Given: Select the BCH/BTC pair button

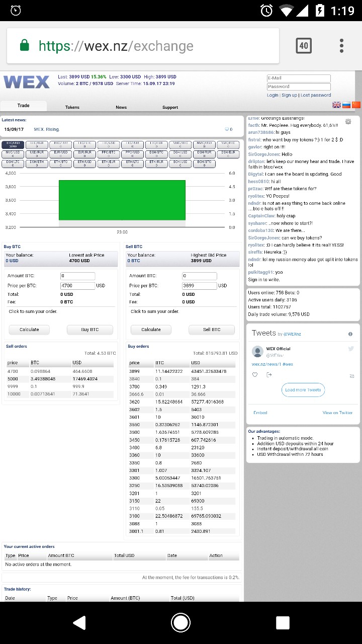Looking at the screenshot, I should tap(204, 164).
